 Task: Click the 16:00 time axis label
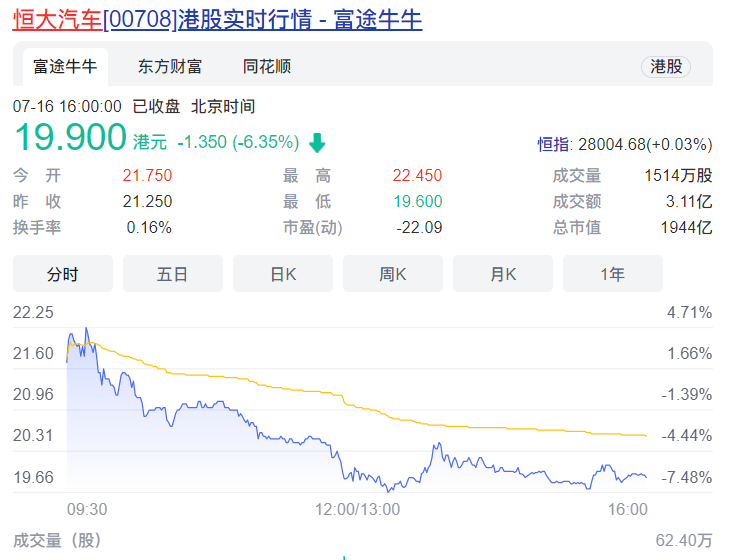628,510
